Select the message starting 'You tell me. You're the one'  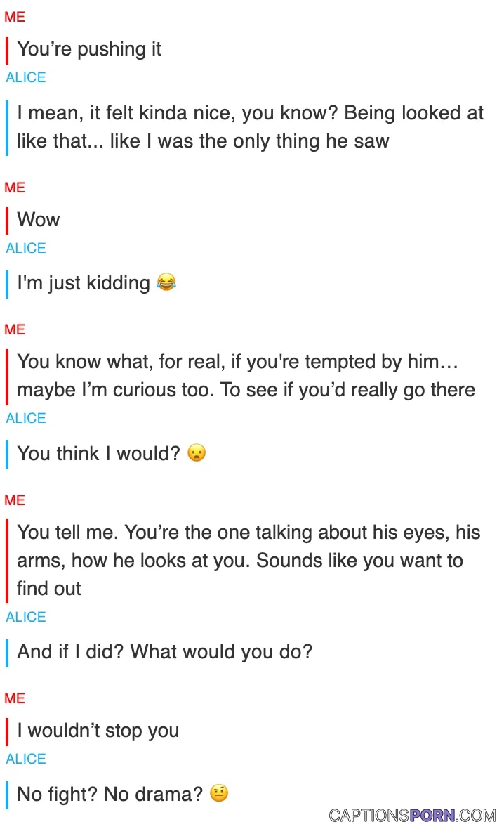pos(248,561)
